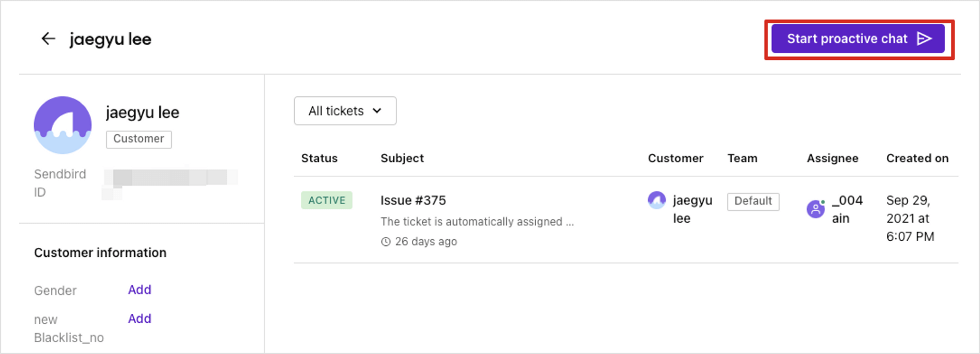This screenshot has width=980, height=354.
Task: Click the paper plane send icon
Action: pyautogui.click(x=924, y=38)
